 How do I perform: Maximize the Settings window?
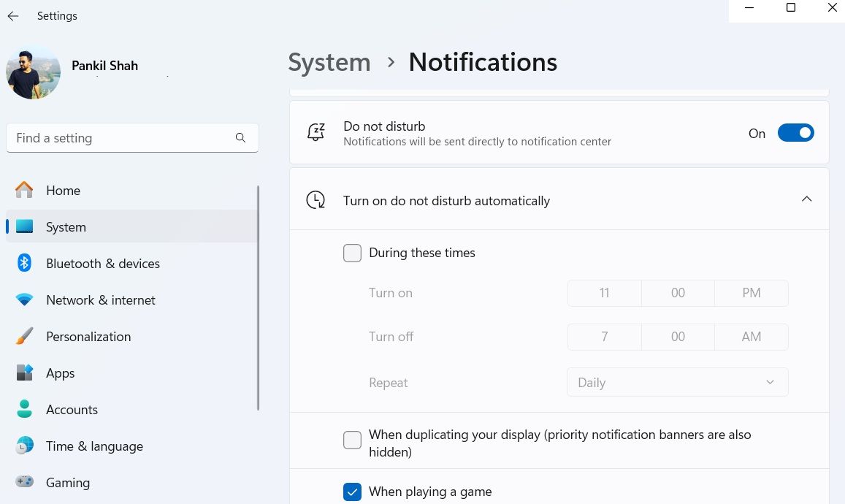point(790,7)
